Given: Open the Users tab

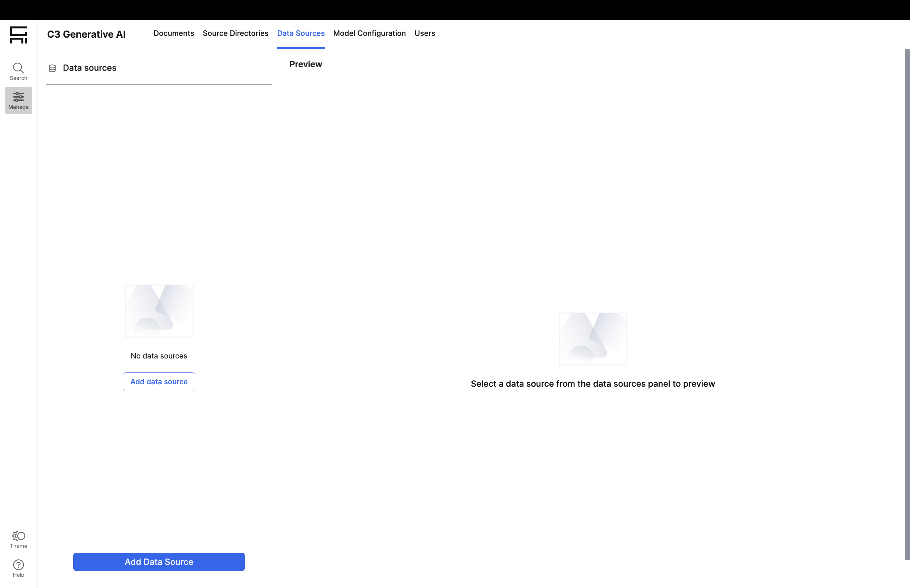Looking at the screenshot, I should coord(425,33).
